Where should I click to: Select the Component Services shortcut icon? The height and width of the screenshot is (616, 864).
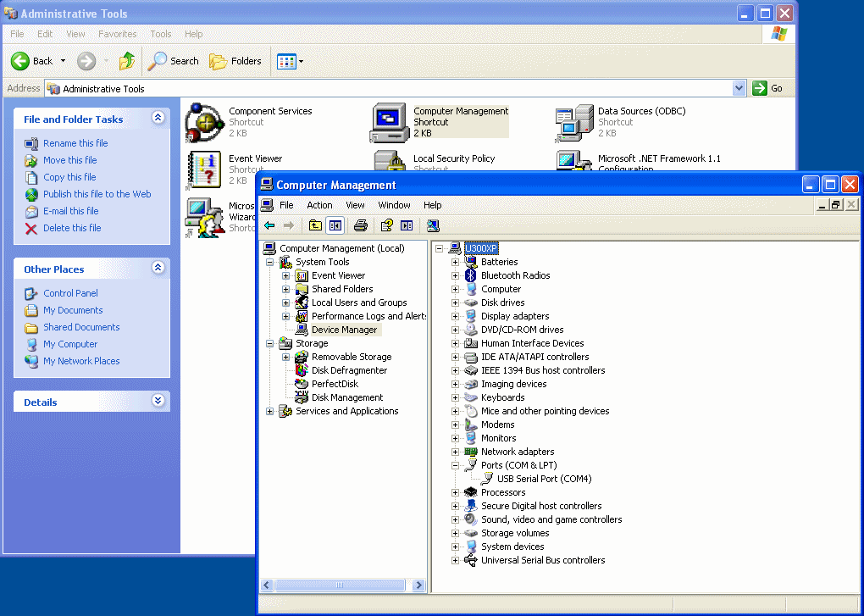coord(204,122)
